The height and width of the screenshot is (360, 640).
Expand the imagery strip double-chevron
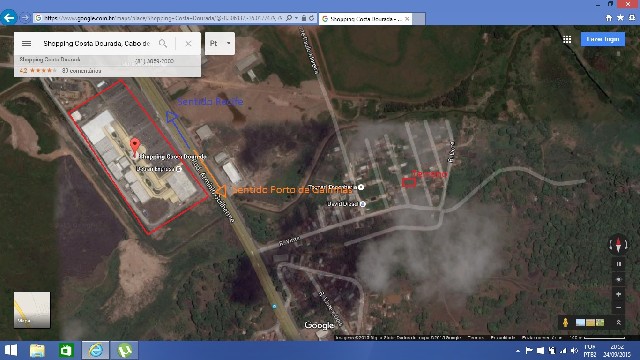[618, 322]
